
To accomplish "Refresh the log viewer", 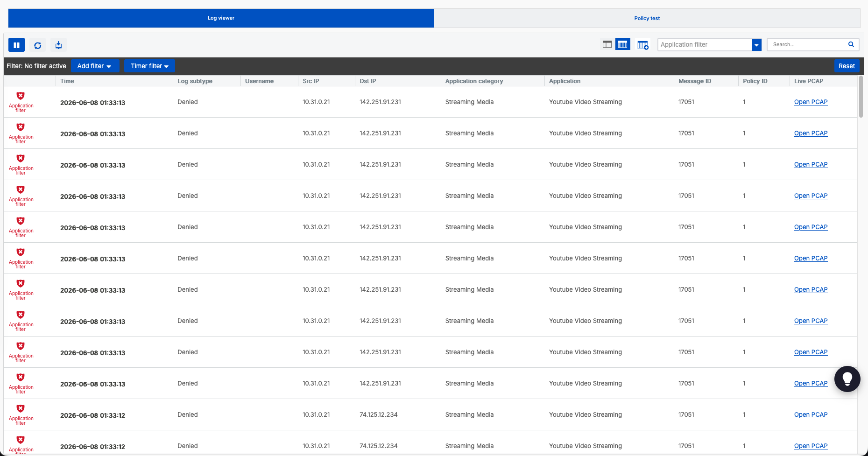I will pyautogui.click(x=38, y=45).
